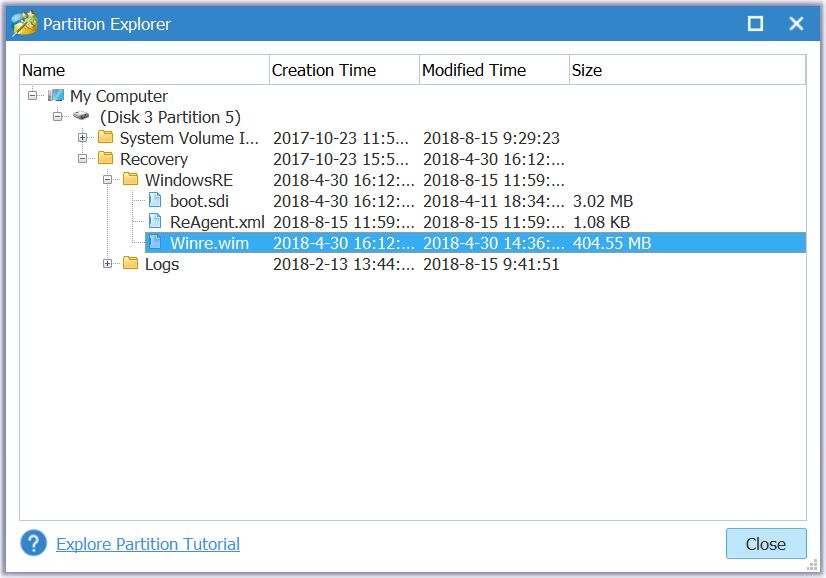Click modified time 2018-8-15 9:29:23

point(491,138)
